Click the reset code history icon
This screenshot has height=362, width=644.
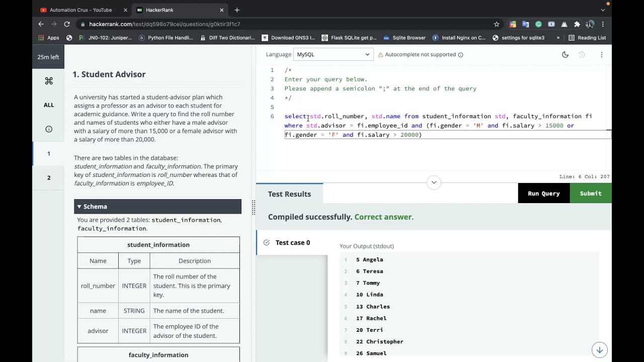point(582,55)
